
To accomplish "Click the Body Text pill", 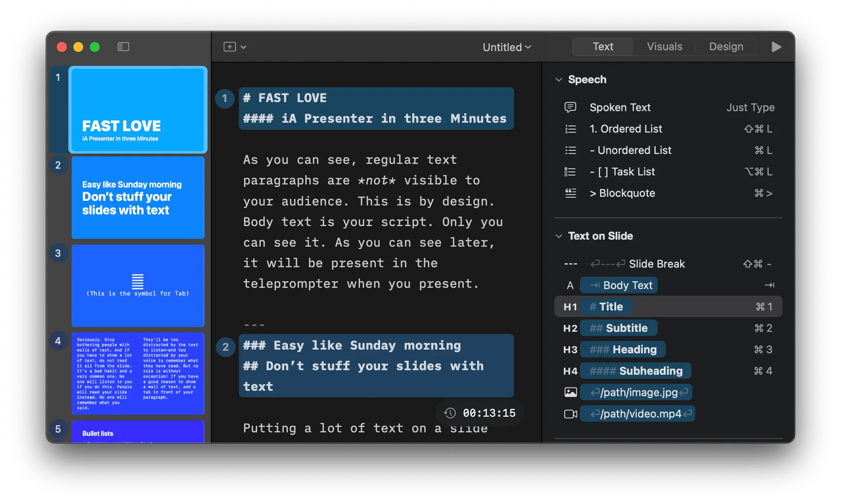I will [619, 285].
